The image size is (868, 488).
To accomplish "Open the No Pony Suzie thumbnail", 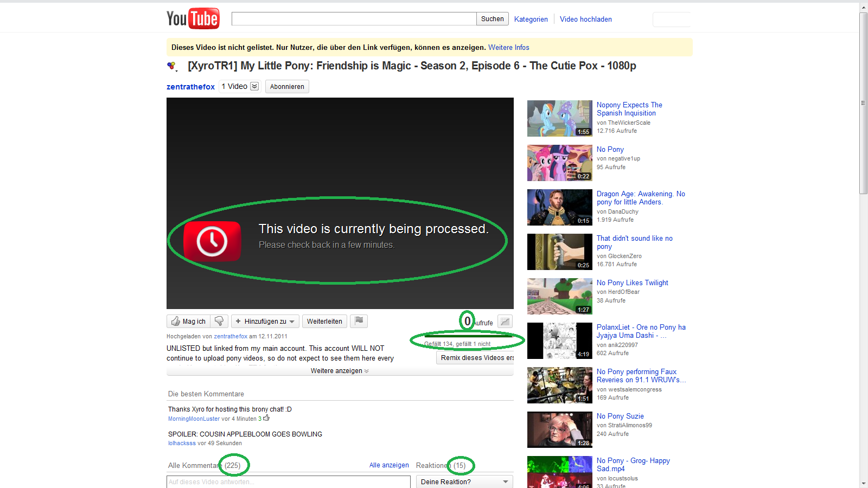I will (x=560, y=429).
